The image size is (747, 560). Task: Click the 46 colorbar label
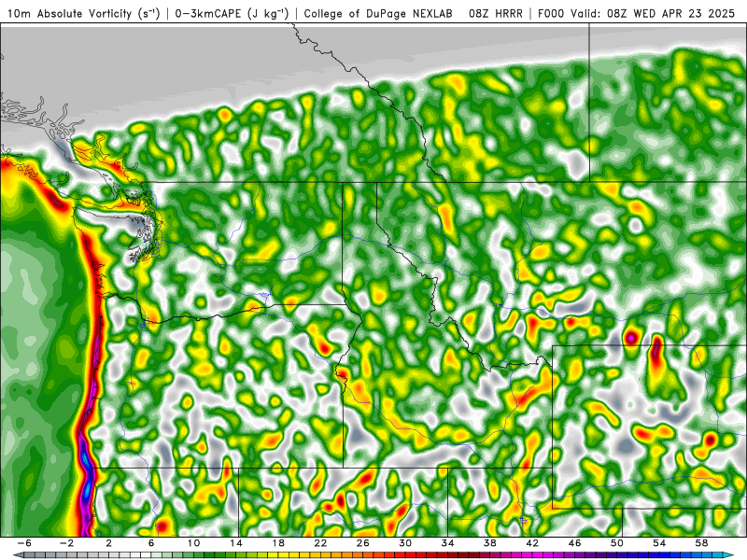[575, 543]
